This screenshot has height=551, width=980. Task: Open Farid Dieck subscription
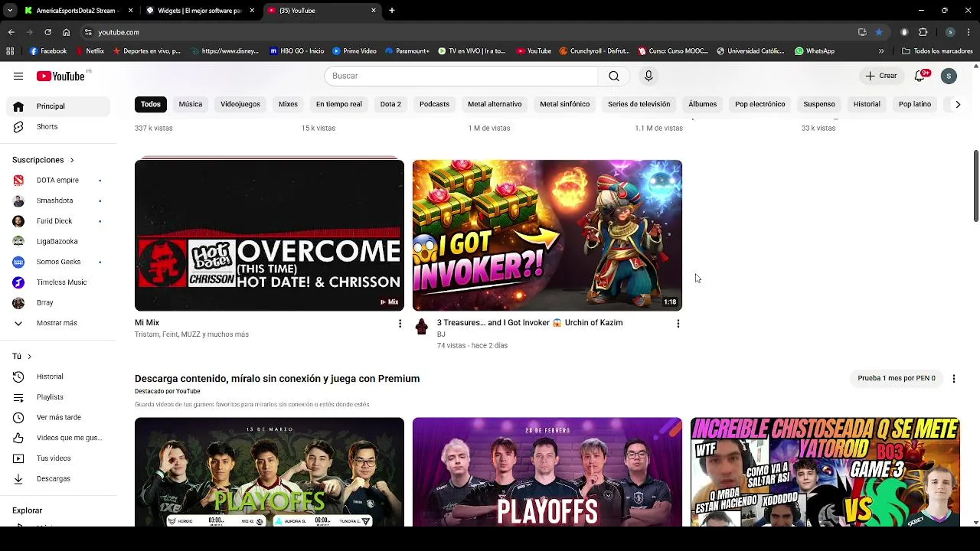58,221
